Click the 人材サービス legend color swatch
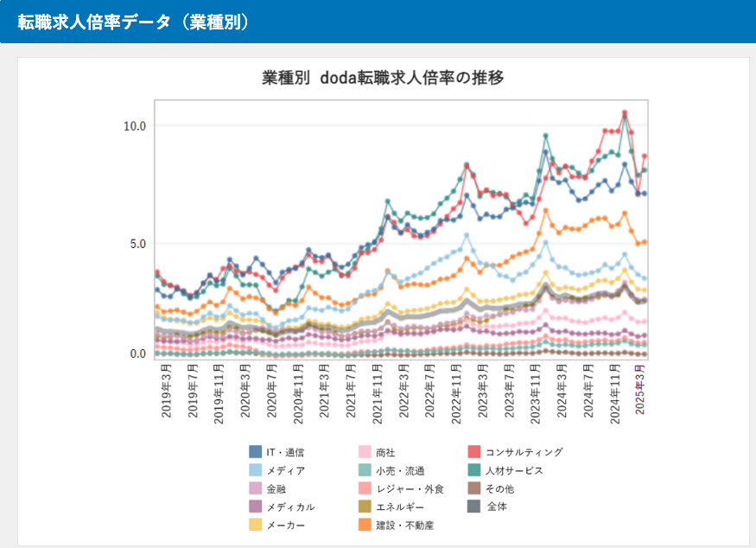Image resolution: width=756 pixels, height=548 pixels. coord(474,470)
